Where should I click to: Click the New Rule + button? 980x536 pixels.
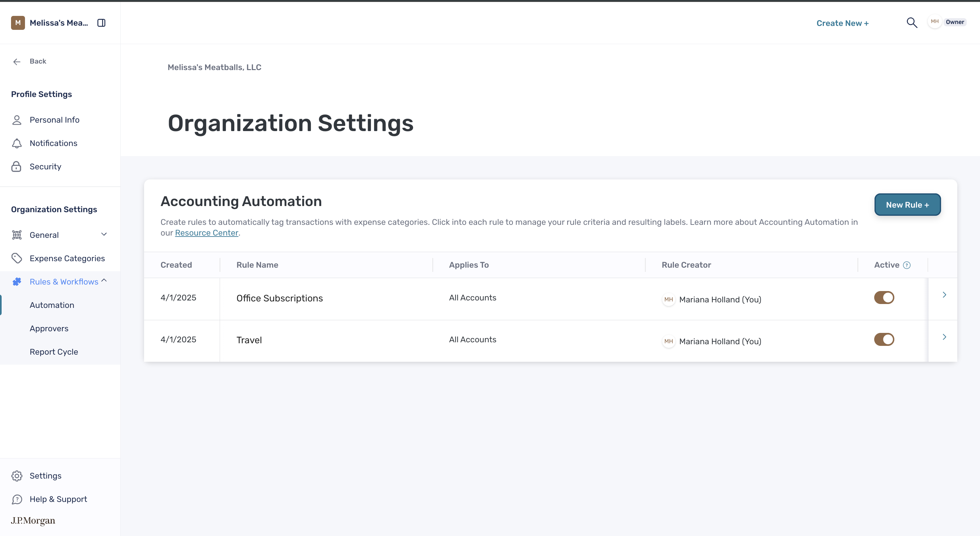pyautogui.click(x=907, y=205)
